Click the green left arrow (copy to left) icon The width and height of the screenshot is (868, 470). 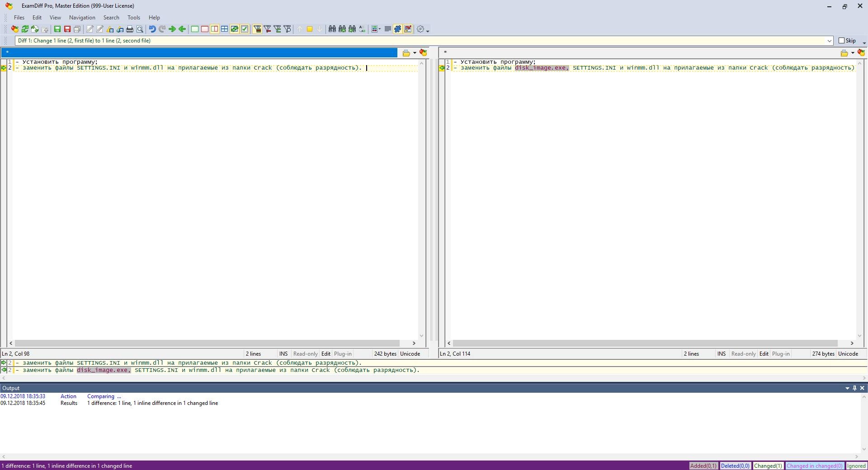pyautogui.click(x=182, y=29)
